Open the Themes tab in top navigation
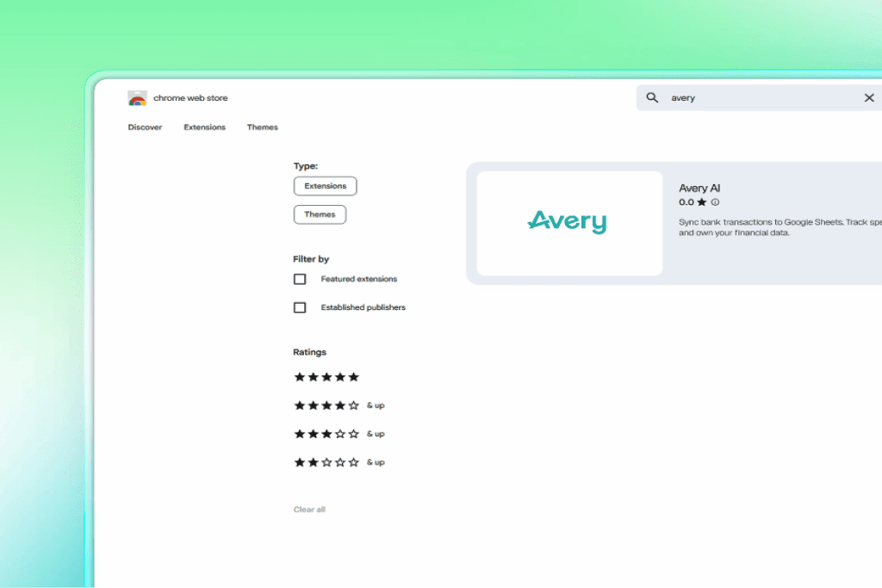882x588 pixels. click(262, 127)
